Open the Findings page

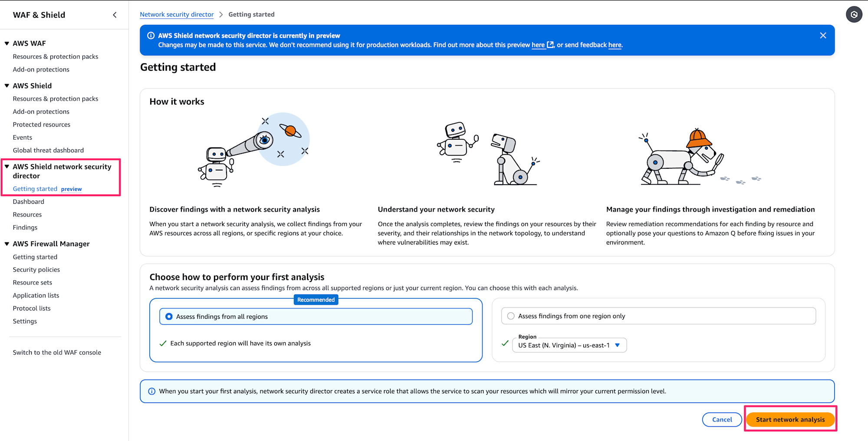pos(25,227)
